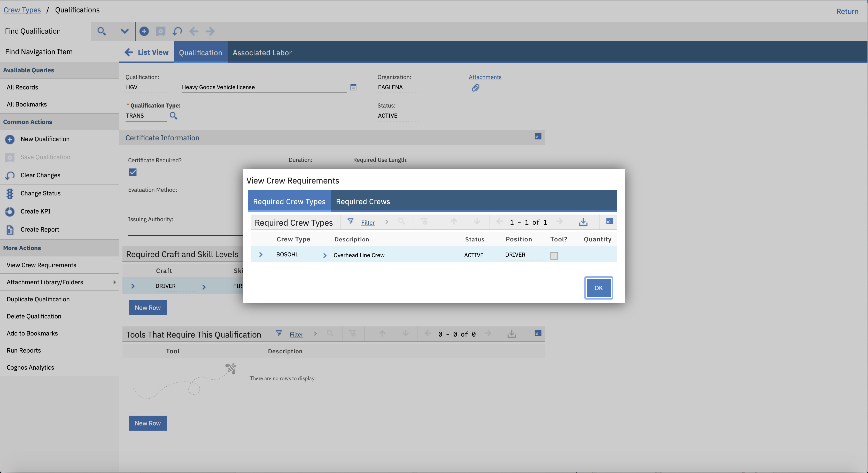Toggle the Tool? checkbox for BOSOHL row
The image size is (868, 473).
click(554, 256)
